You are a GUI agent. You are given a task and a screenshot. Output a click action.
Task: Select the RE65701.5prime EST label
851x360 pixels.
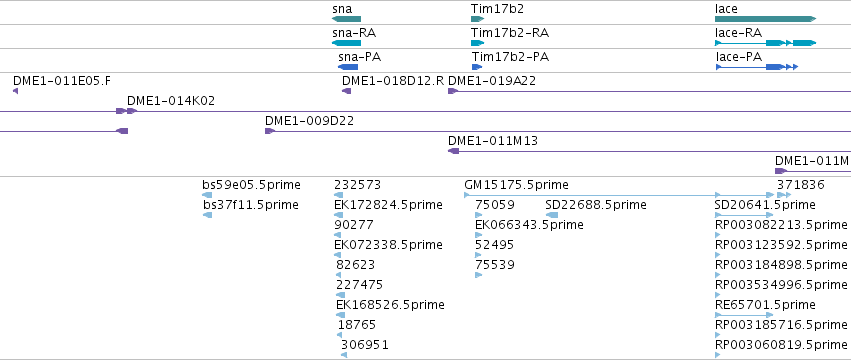coord(765,305)
